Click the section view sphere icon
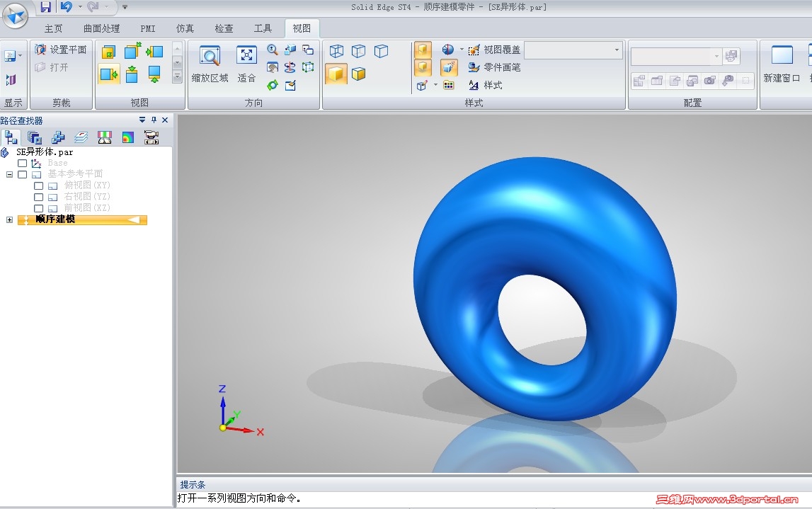812x509 pixels. point(448,50)
